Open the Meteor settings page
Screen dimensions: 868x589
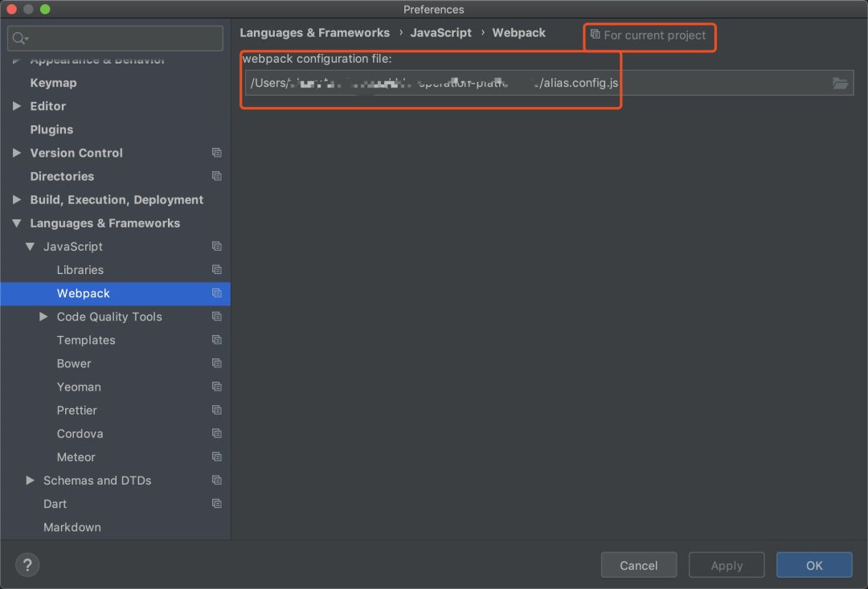(76, 457)
